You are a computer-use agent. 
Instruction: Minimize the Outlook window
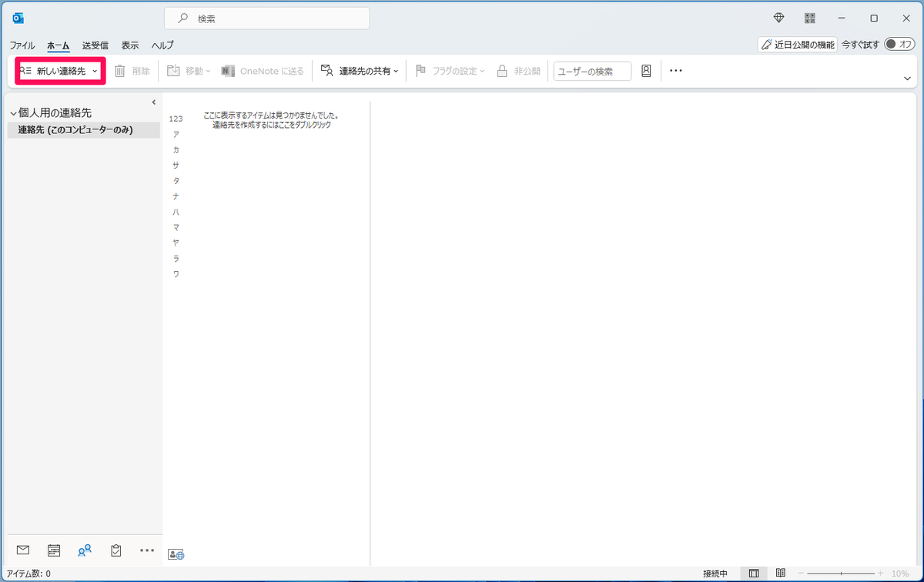(x=842, y=18)
